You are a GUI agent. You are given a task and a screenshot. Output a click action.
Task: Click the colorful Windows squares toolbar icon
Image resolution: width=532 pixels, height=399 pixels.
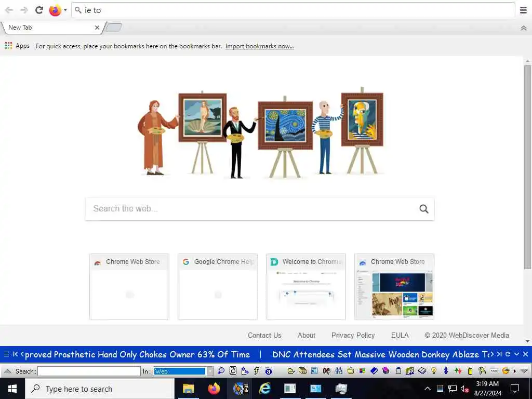point(362,371)
